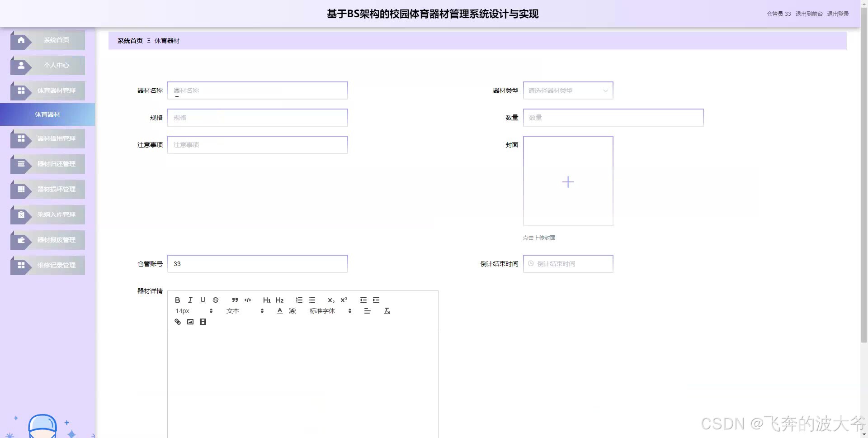Insert a bulleted list
This screenshot has width=868, height=438.
[x=312, y=300]
